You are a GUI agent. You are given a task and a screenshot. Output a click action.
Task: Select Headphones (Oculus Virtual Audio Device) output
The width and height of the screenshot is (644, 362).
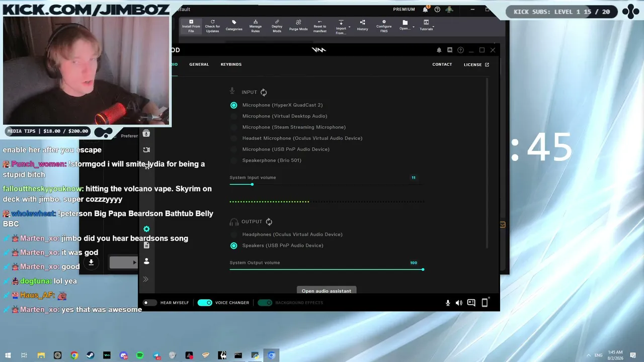pyautogui.click(x=286, y=234)
